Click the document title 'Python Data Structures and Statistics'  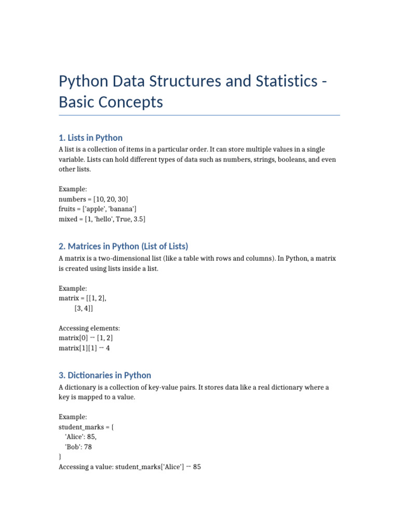[193, 91]
